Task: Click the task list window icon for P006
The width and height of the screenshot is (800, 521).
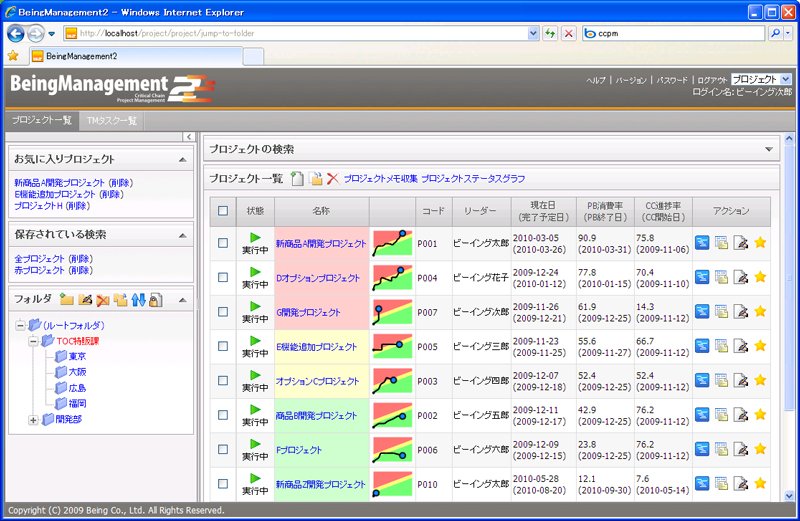Action: 721,449
